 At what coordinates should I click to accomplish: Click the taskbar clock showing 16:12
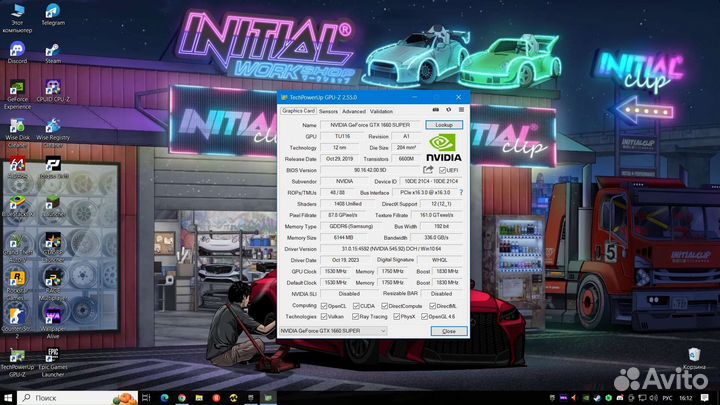click(x=686, y=398)
